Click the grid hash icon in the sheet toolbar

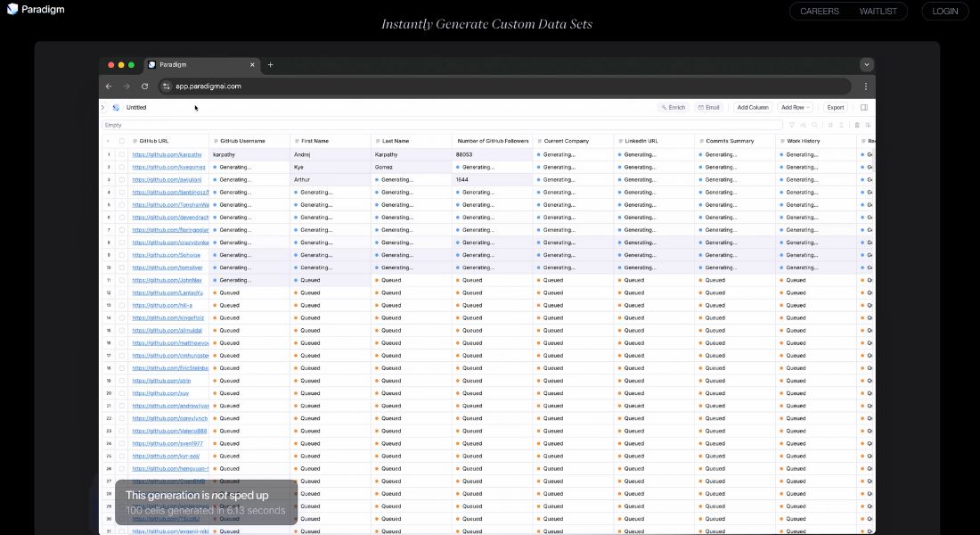tap(830, 125)
